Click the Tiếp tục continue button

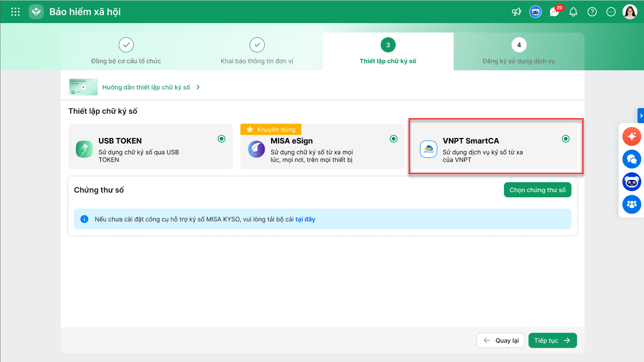coord(553,340)
